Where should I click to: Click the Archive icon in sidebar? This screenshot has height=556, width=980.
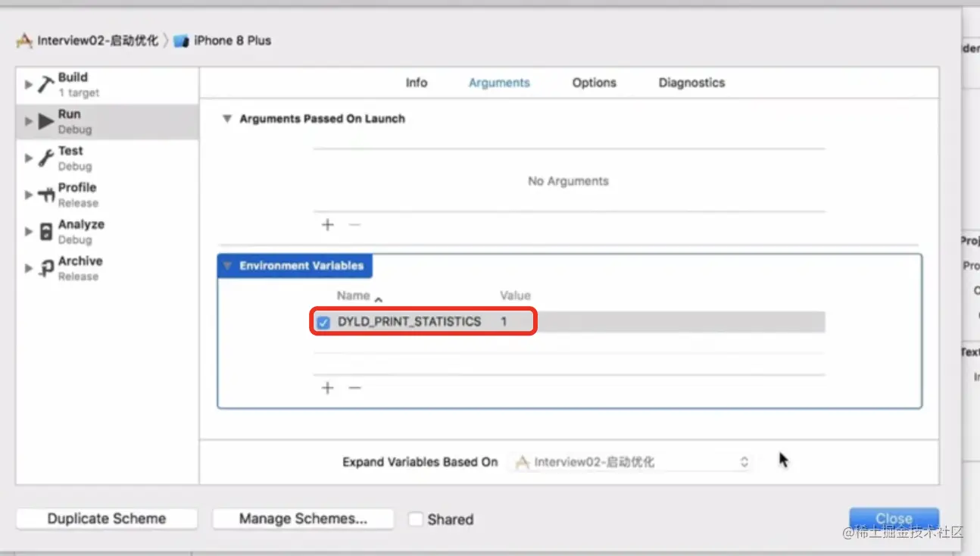click(45, 268)
